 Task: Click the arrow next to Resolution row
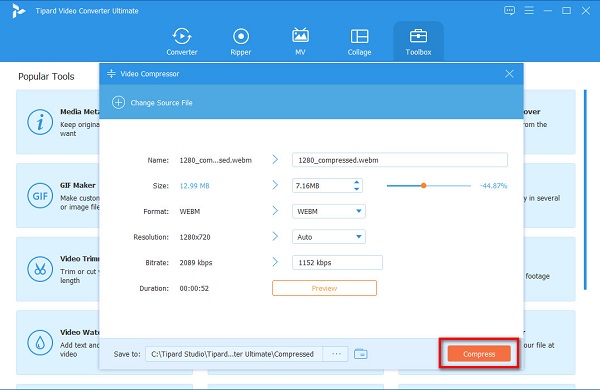(x=275, y=237)
